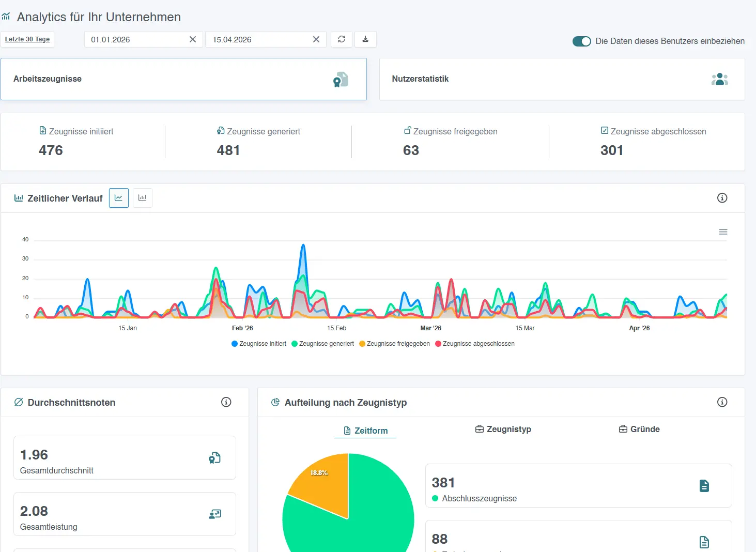This screenshot has width=756, height=552.
Task: Click the download export icon button
Action: tap(365, 39)
